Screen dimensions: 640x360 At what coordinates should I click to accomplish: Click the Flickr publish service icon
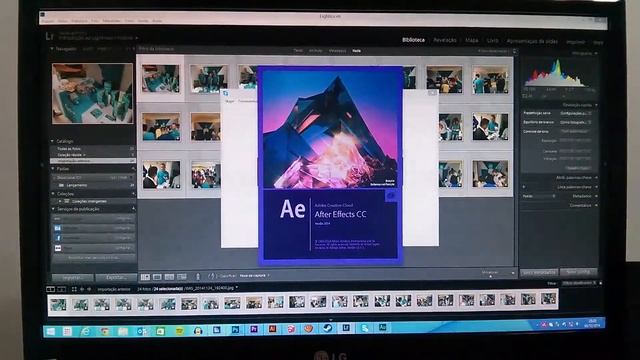coord(58,248)
